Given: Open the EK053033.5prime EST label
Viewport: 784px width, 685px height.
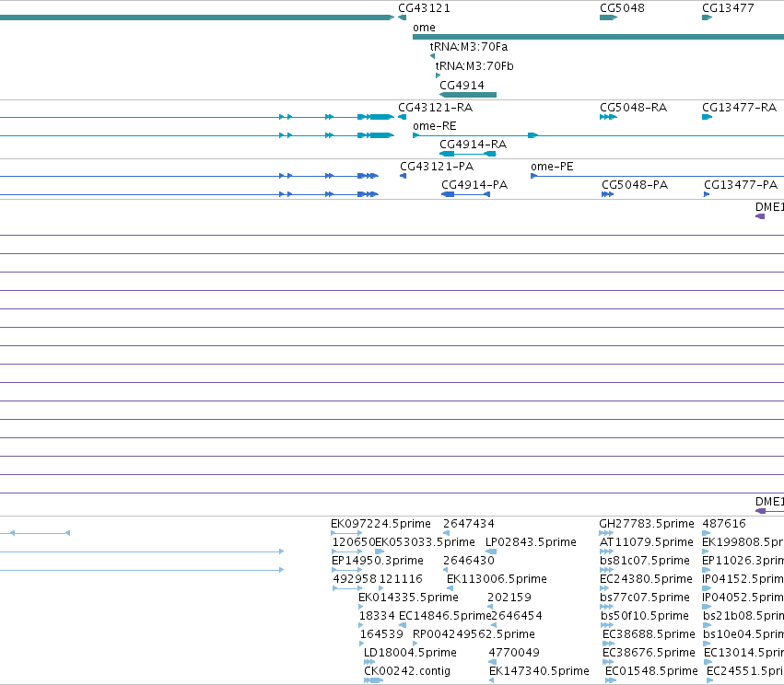Looking at the screenshot, I should click(425, 542).
